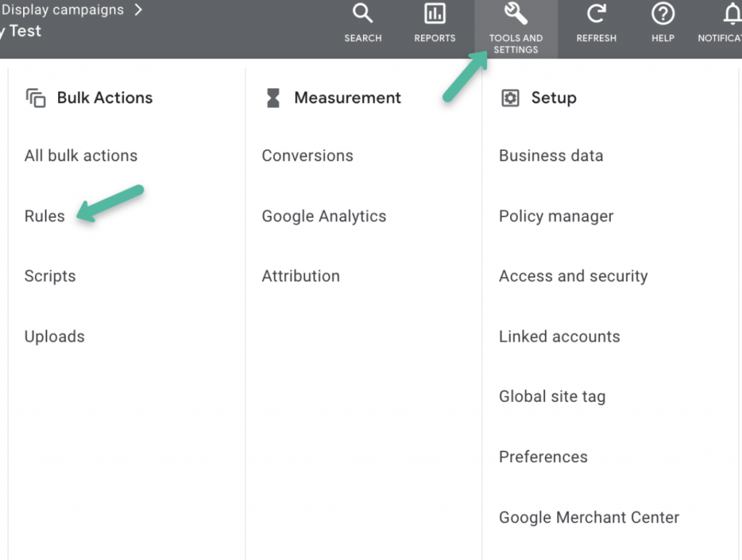742x560 pixels.
Task: Open the Scripts menu item
Action: [50, 276]
